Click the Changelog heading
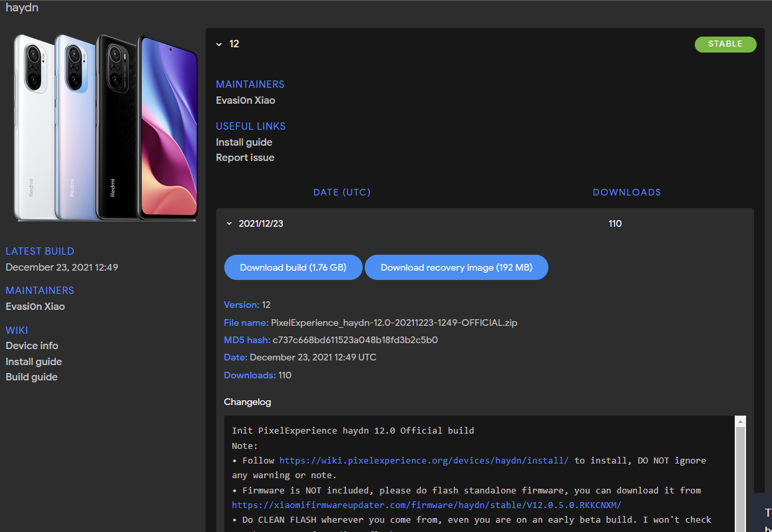Image resolution: width=772 pixels, height=532 pixels. point(247,402)
